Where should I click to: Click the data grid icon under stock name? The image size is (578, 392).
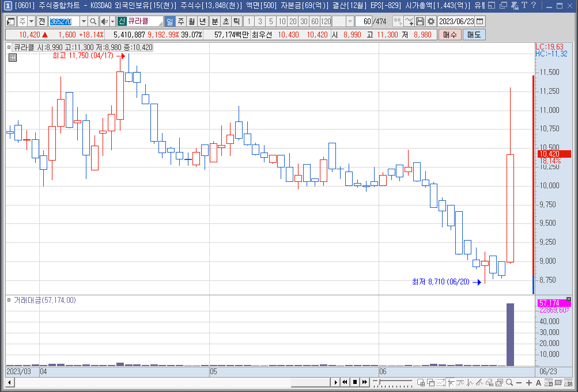click(x=13, y=58)
